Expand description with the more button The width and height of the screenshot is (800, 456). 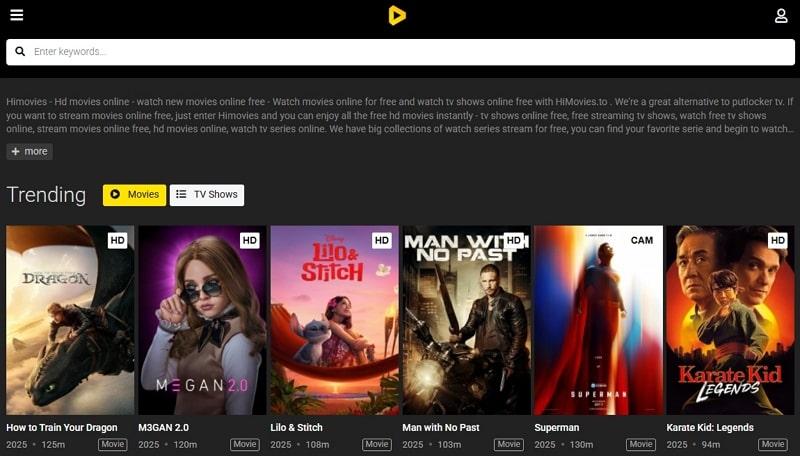(30, 151)
